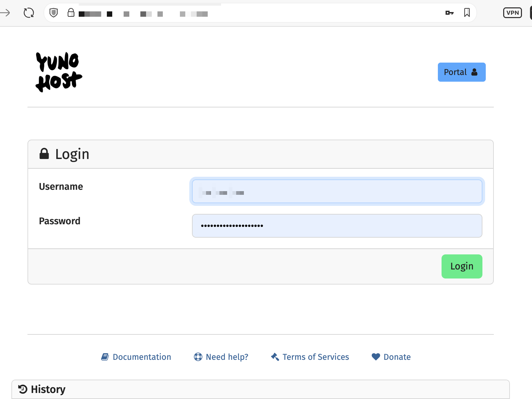Open the Donate link

tap(391, 357)
